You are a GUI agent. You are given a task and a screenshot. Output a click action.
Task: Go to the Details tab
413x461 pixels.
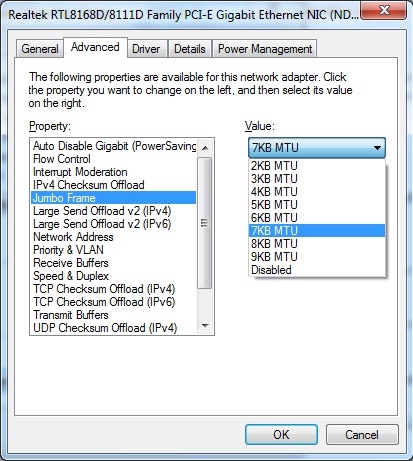[x=190, y=49]
